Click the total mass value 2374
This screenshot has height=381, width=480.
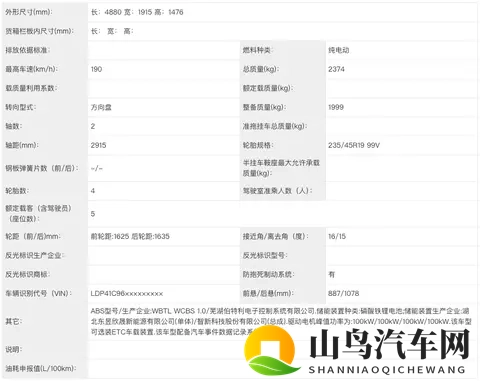click(336, 69)
